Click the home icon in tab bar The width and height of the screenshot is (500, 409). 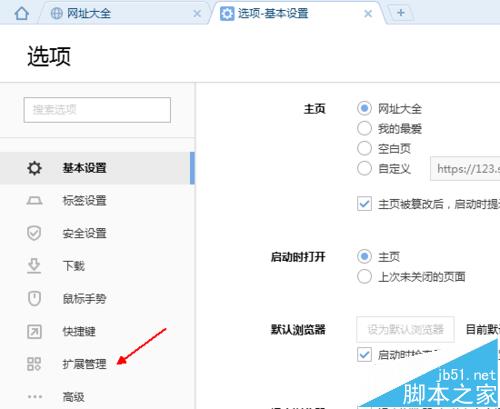point(22,13)
